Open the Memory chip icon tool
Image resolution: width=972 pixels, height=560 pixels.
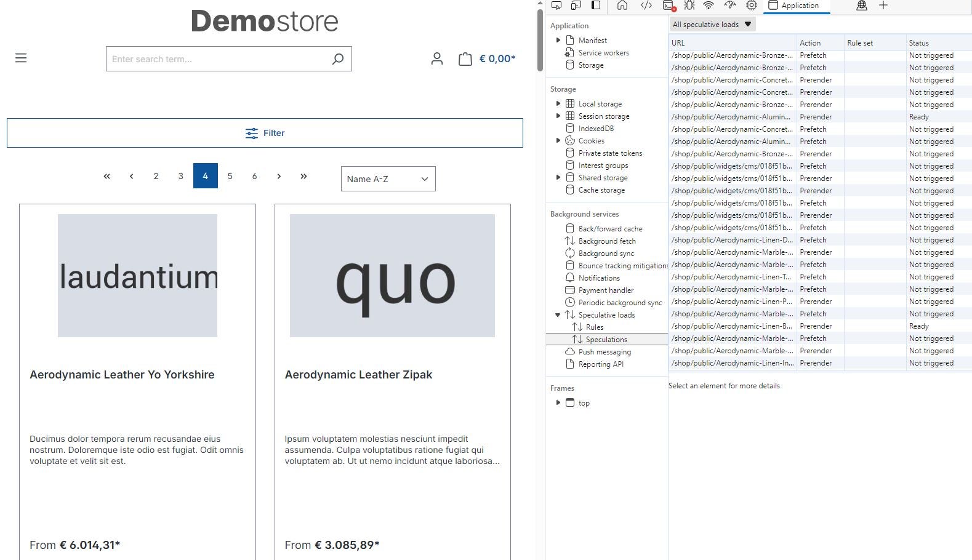click(x=752, y=6)
